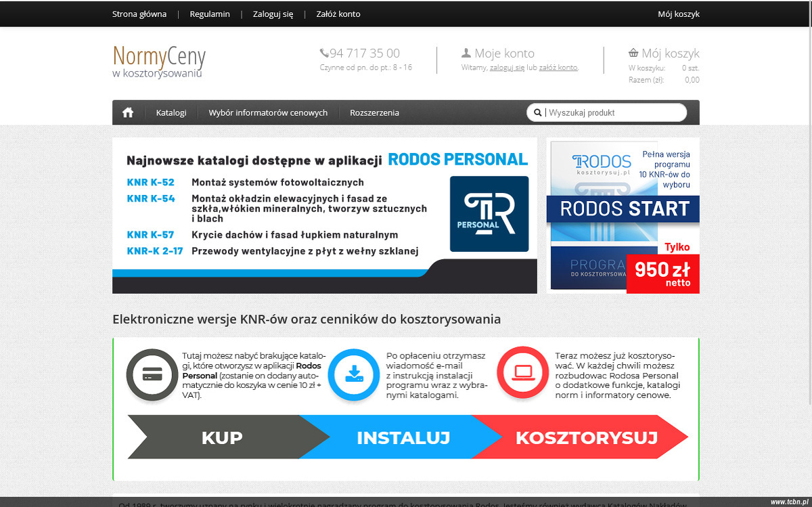Click the 'W koszyku:' item count line
This screenshot has height=507, width=812.
pos(664,68)
